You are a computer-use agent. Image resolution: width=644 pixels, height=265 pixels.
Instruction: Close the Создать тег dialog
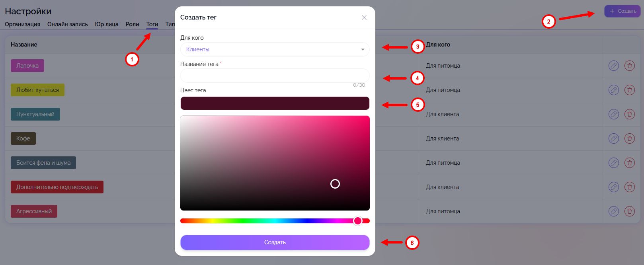pos(364,18)
